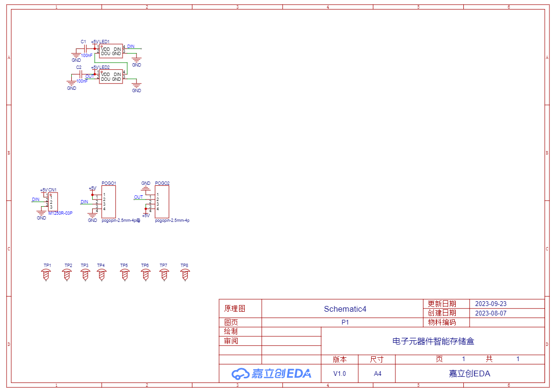Click the DIN net label beside LED1

click(131, 47)
